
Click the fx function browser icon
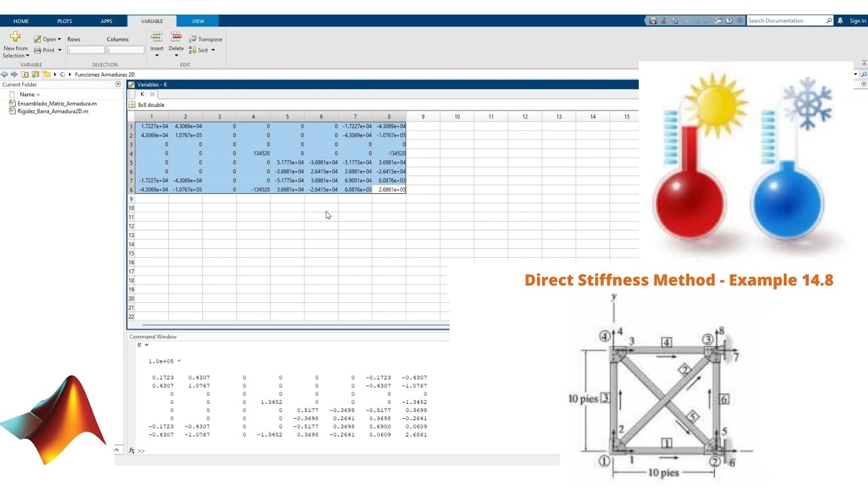[x=132, y=450]
